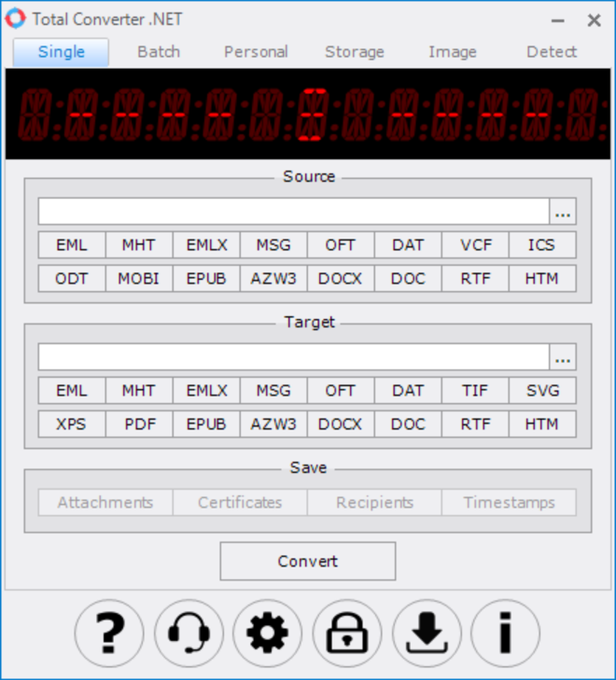The height and width of the screenshot is (680, 616).
Task: Click the headset support icon
Action: coord(188,633)
